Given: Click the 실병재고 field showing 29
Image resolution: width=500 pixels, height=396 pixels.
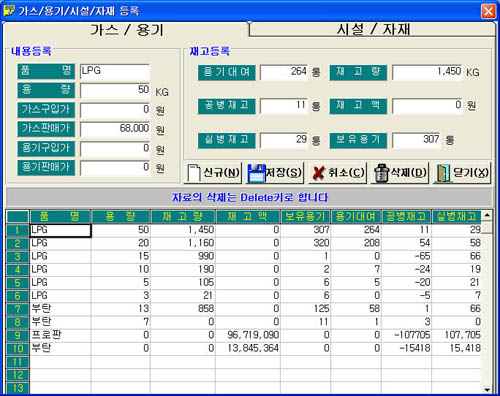Looking at the screenshot, I should pos(284,140).
